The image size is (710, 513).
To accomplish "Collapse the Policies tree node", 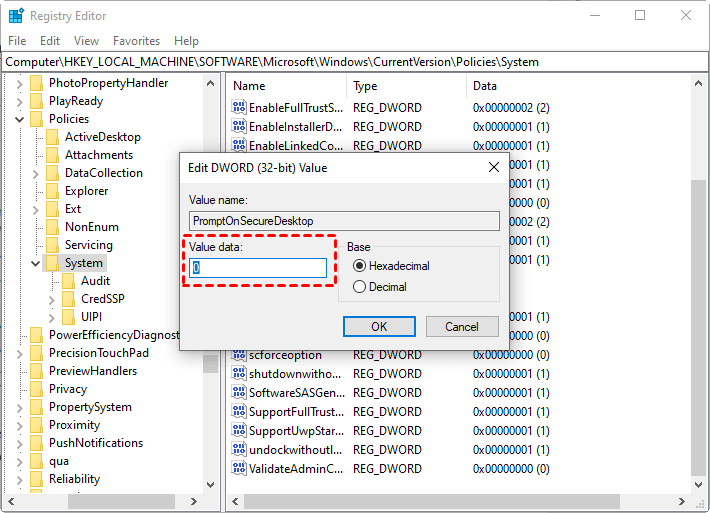I will point(20,119).
